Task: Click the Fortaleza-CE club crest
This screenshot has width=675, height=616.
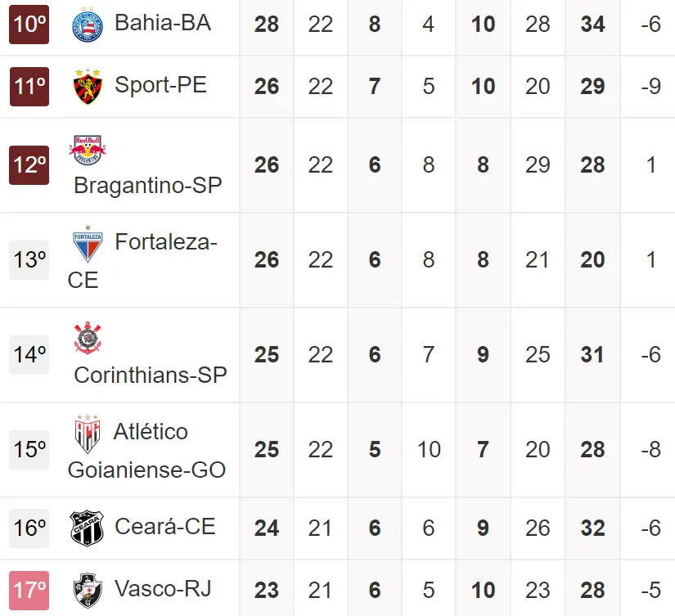Action: click(88, 243)
